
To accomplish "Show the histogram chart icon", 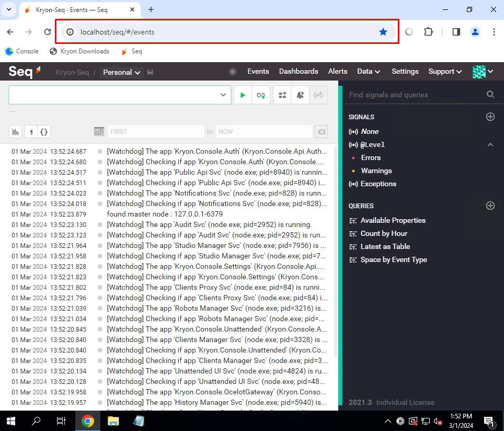I will tap(16, 132).
